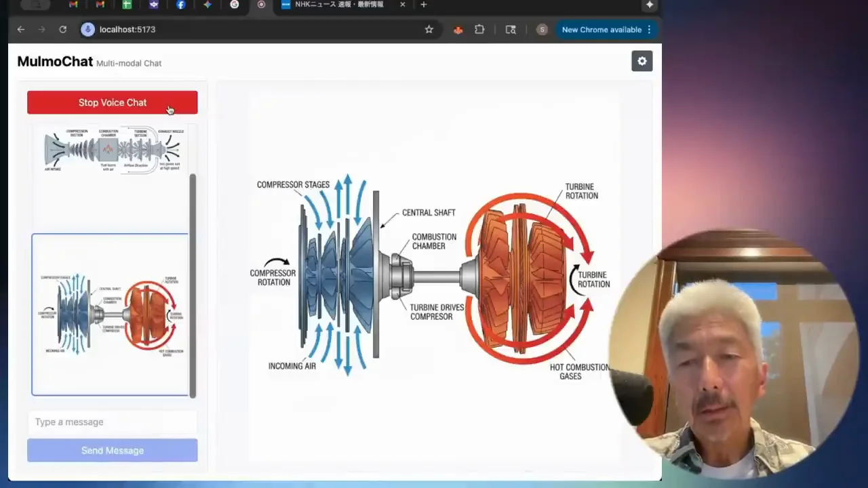Switch to the green plus icon tab

[x=127, y=5]
